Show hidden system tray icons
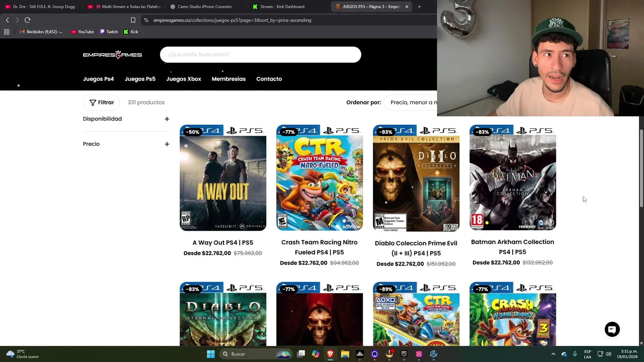Screen dimensions: 644x362 (x=553, y=354)
